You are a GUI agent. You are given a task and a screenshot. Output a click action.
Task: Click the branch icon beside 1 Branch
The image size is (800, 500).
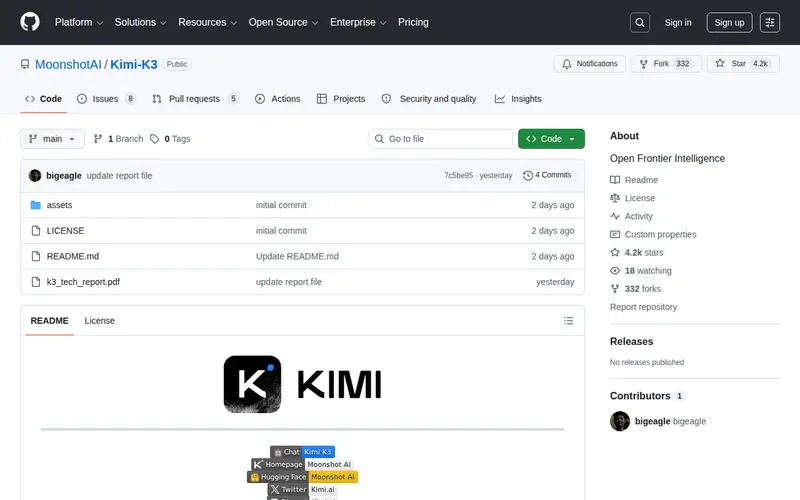(x=98, y=139)
